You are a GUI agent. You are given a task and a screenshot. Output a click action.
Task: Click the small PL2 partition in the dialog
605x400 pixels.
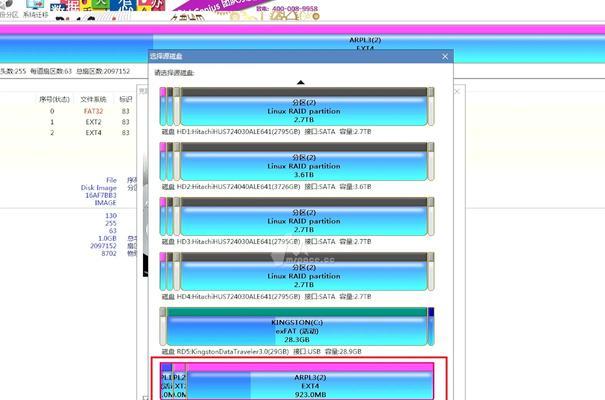point(179,381)
